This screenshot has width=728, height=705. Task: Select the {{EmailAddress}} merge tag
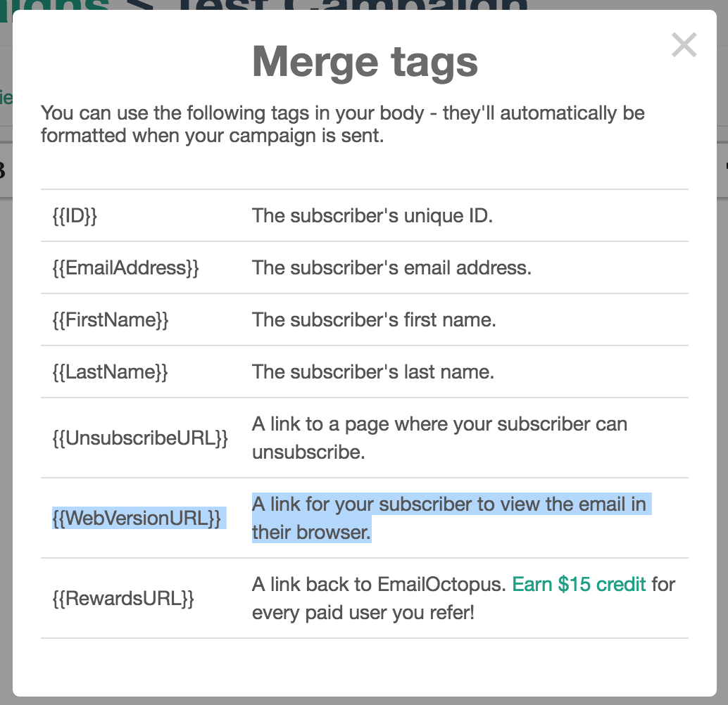[x=125, y=268]
